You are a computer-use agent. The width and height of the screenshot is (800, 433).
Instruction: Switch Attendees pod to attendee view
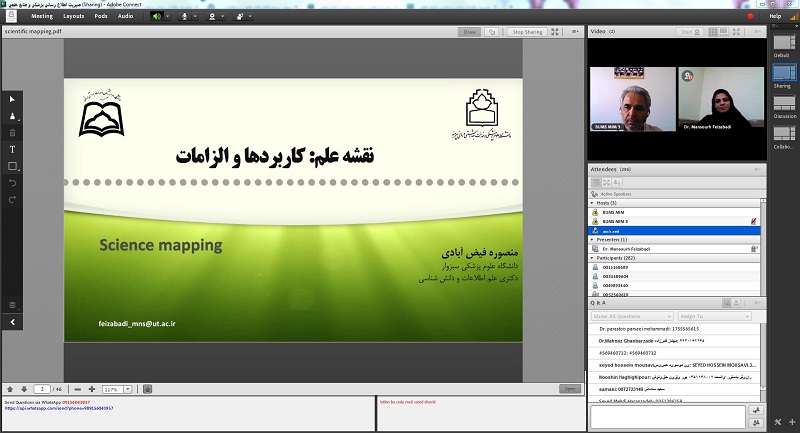[596, 183]
